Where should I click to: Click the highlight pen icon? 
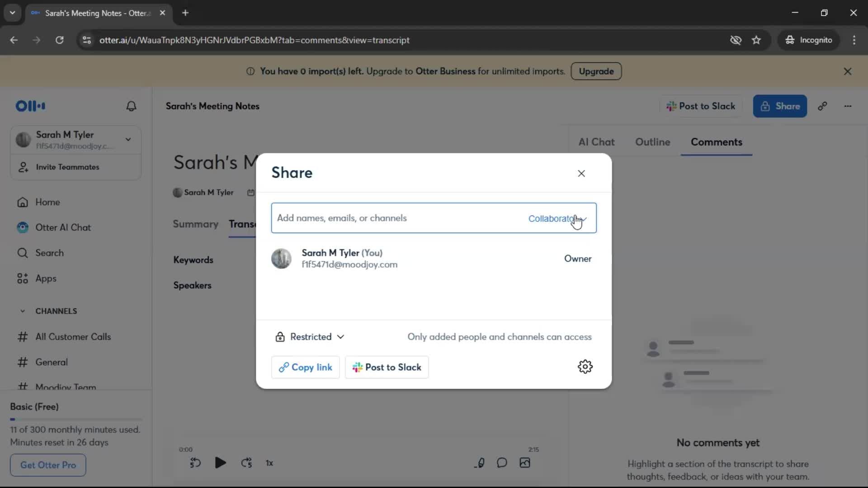[x=480, y=463]
